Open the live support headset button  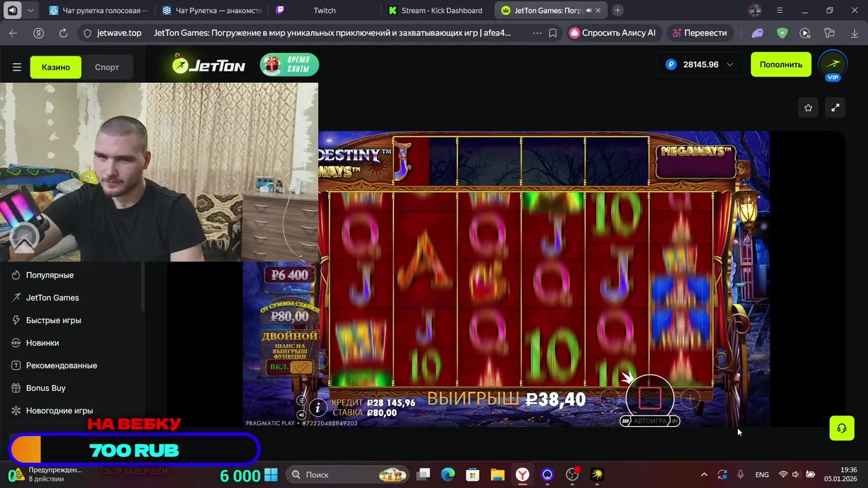coord(842,428)
